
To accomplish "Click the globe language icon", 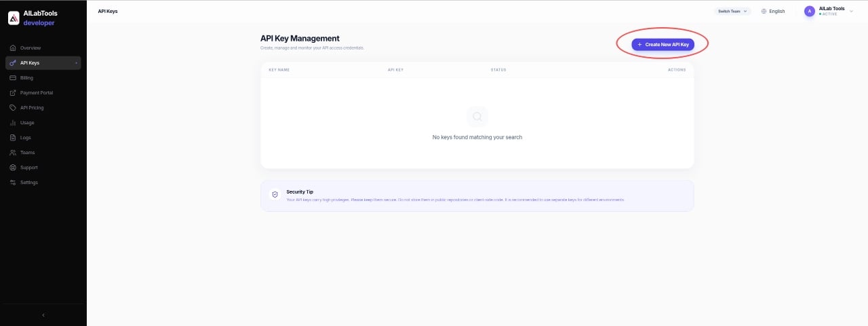I will coord(764,12).
